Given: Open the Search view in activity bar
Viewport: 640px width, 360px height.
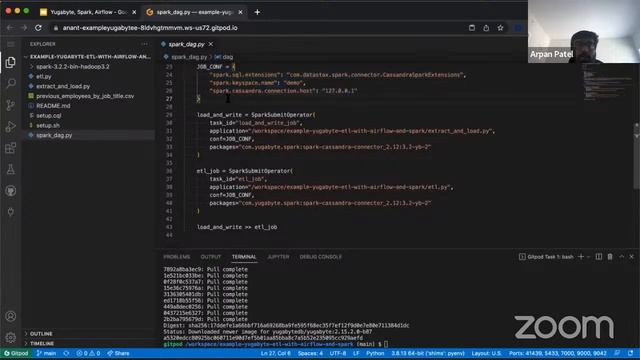Looking at the screenshot, I should [x=11, y=83].
